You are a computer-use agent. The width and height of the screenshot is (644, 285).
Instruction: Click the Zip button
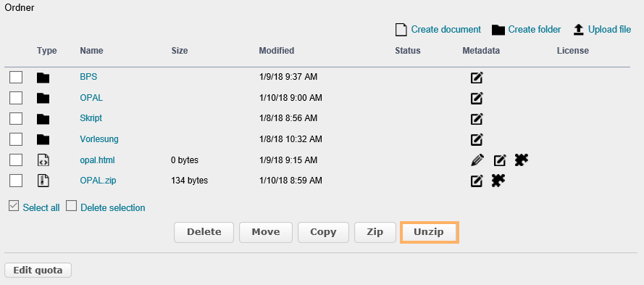coord(375,232)
